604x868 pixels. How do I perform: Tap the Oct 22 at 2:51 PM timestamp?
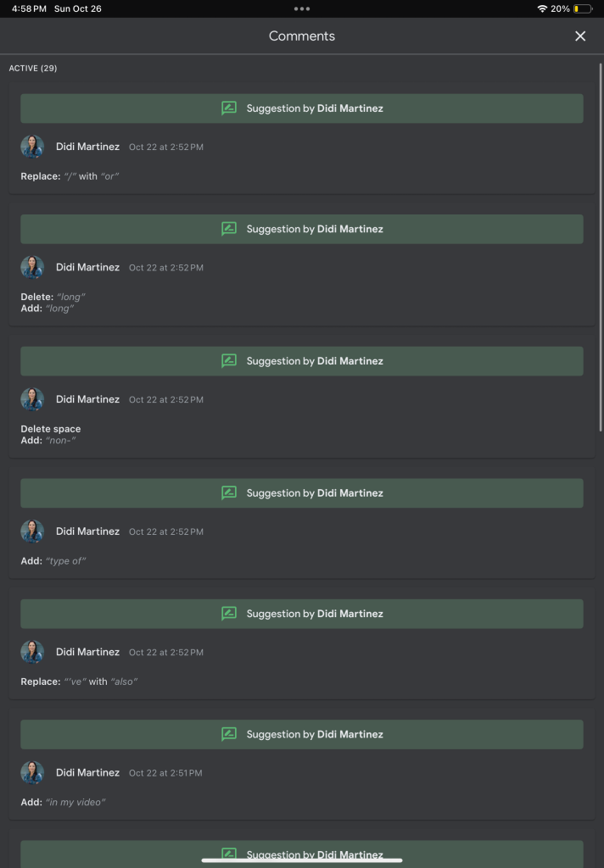(x=165, y=773)
